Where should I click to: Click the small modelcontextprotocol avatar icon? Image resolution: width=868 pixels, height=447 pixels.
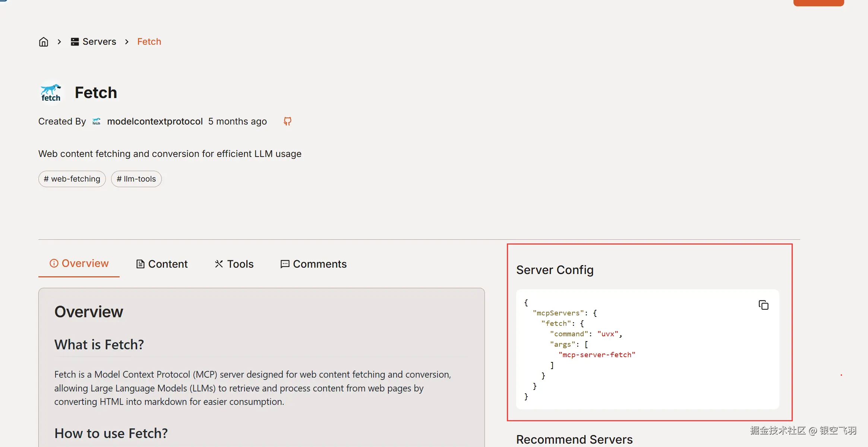(97, 122)
